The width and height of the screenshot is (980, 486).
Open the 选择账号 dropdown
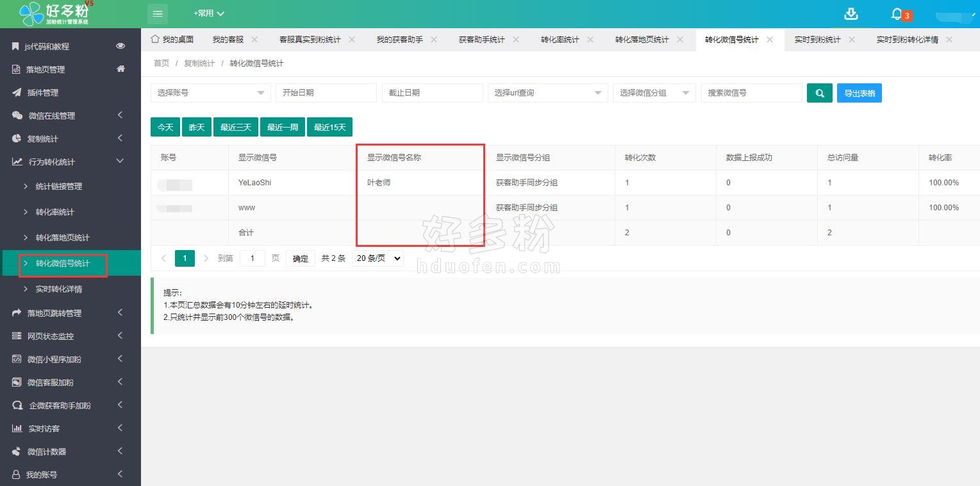pyautogui.click(x=211, y=93)
